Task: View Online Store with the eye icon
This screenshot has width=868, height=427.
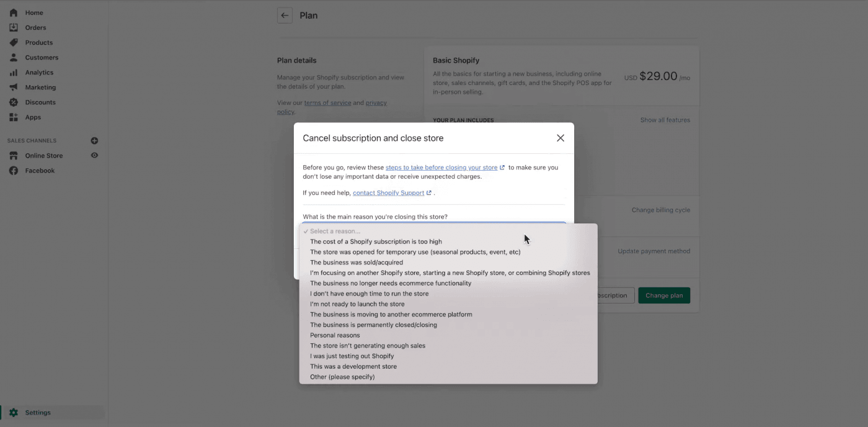Action: tap(94, 155)
